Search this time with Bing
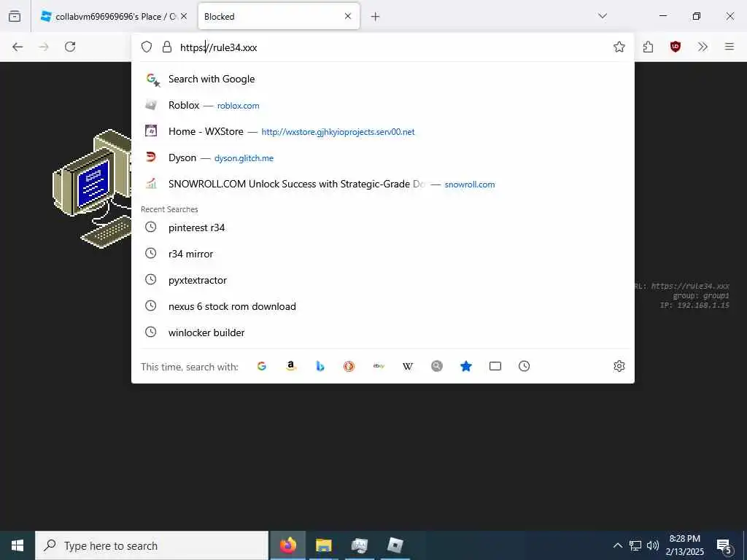747x560 pixels. (320, 366)
